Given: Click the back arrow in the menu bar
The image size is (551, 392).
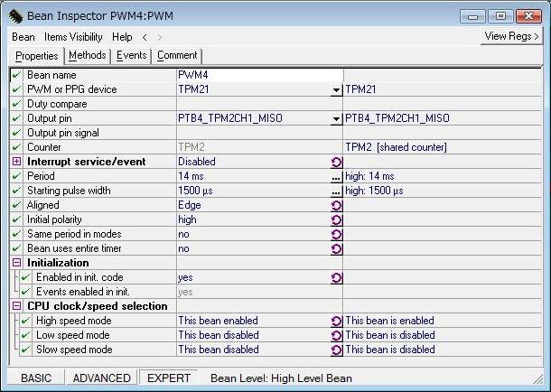Looking at the screenshot, I should [145, 37].
